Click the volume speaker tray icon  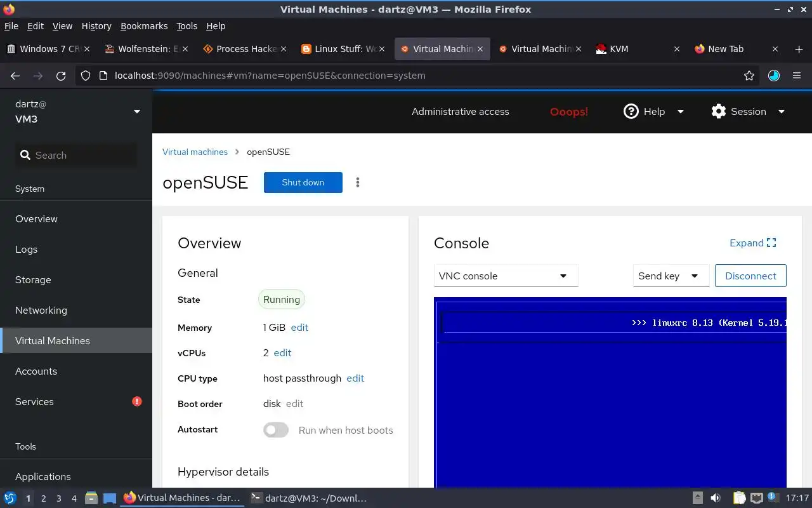point(716,498)
